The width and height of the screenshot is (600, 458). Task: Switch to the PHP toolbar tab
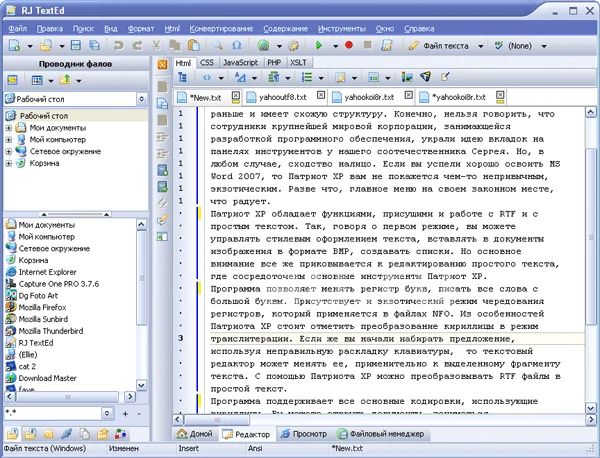click(274, 63)
